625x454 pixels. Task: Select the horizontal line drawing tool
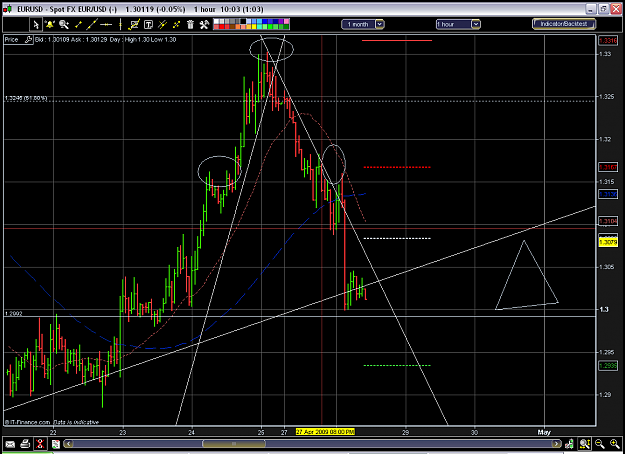pyautogui.click(x=106, y=25)
